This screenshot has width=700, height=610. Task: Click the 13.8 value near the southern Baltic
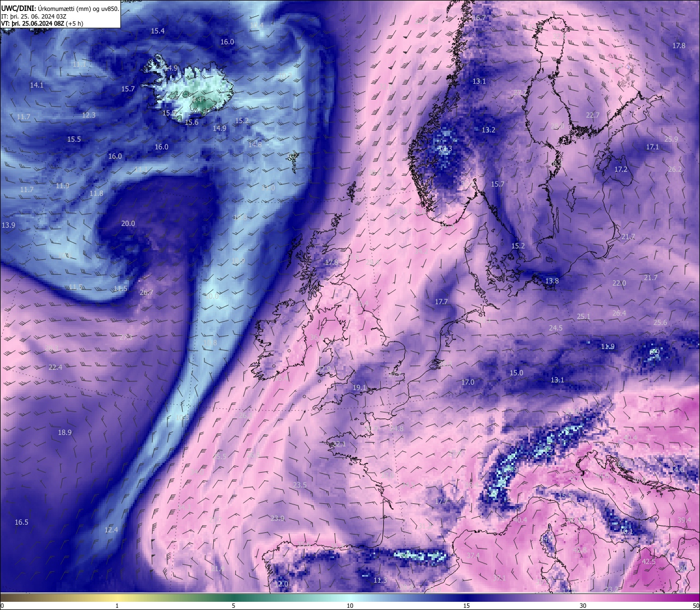[552, 281]
